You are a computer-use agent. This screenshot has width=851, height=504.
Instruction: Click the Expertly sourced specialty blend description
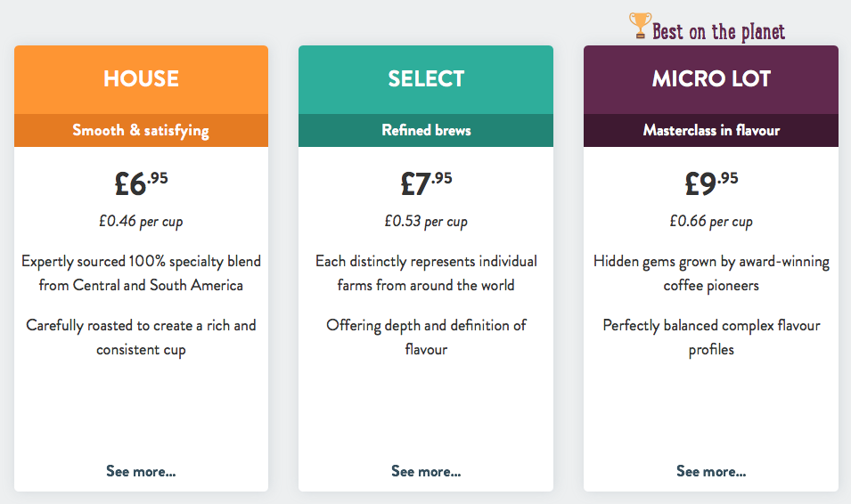tap(141, 273)
